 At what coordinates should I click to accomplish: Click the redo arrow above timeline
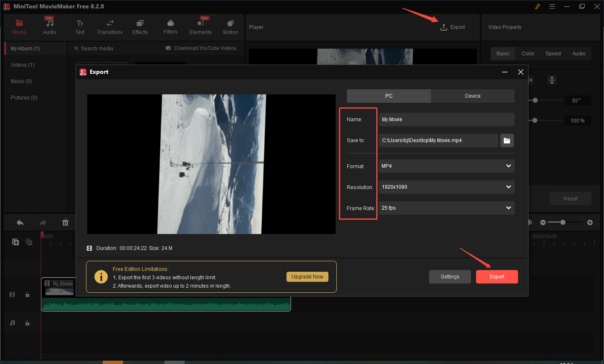coord(42,223)
